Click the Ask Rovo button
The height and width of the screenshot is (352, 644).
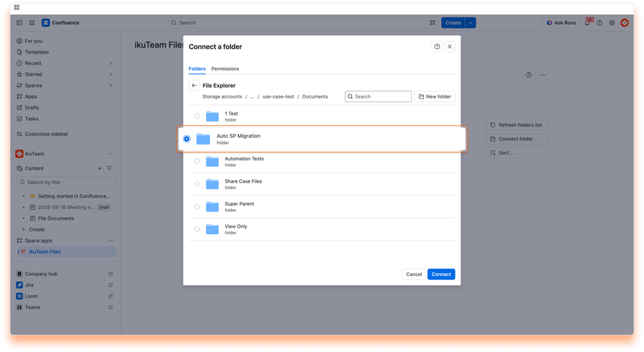(561, 23)
